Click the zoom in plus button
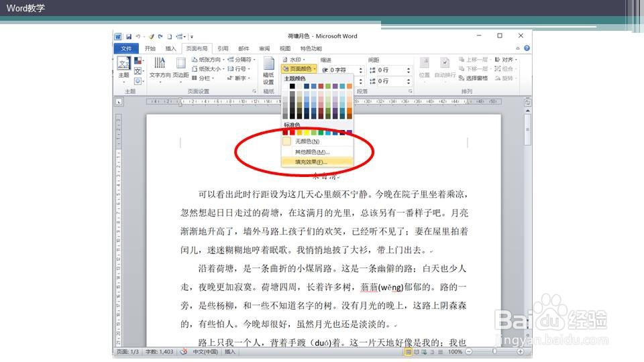The image size is (644, 362). (x=520, y=352)
